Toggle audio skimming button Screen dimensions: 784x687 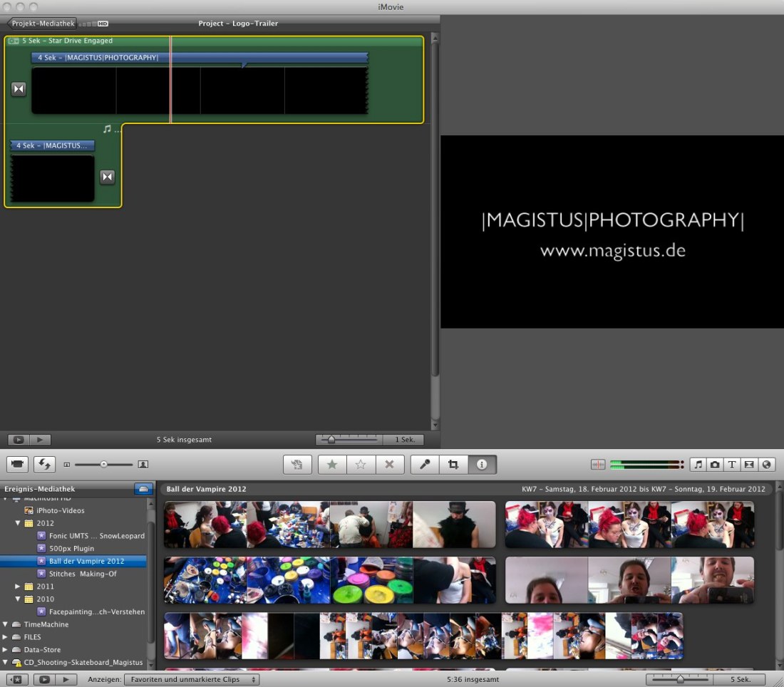coord(598,465)
